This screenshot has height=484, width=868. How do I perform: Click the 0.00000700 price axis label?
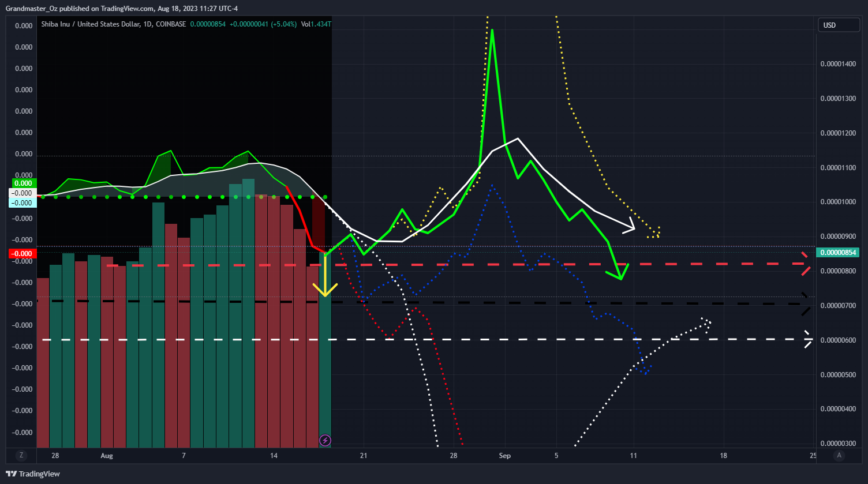(x=838, y=306)
